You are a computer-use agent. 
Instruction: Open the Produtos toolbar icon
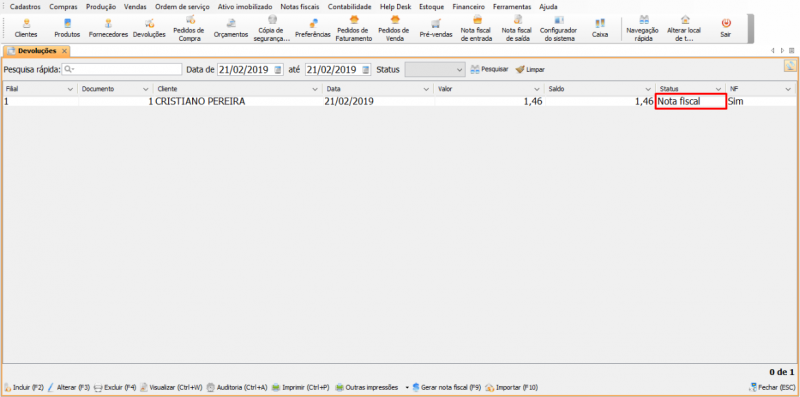(x=67, y=29)
